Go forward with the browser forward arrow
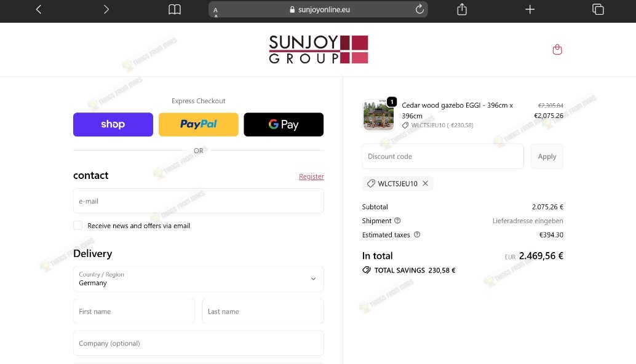Viewport: 636px width, 364px height. point(106,9)
